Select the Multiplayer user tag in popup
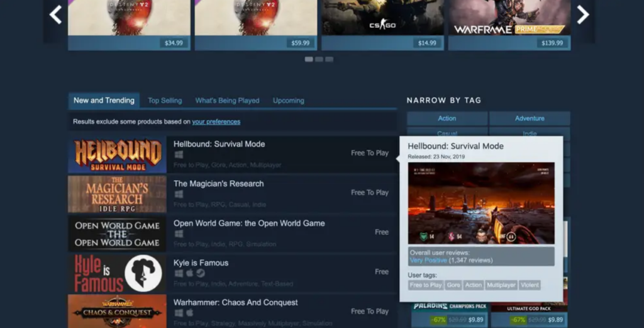The height and width of the screenshot is (328, 644). (x=501, y=285)
